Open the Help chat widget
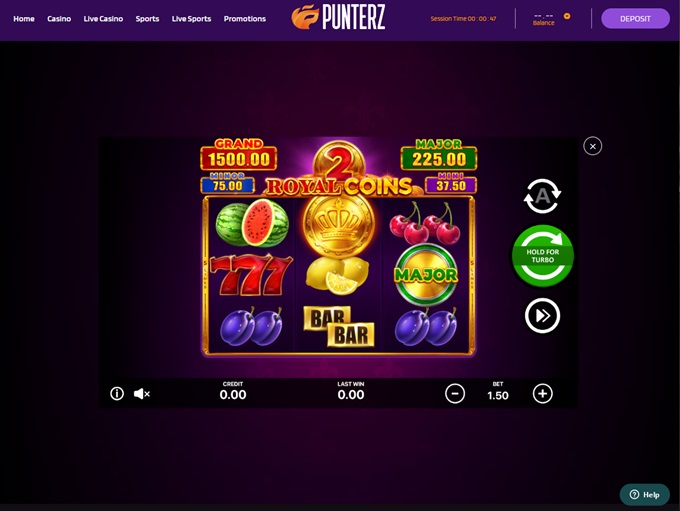This screenshot has width=680, height=511. pyautogui.click(x=644, y=495)
